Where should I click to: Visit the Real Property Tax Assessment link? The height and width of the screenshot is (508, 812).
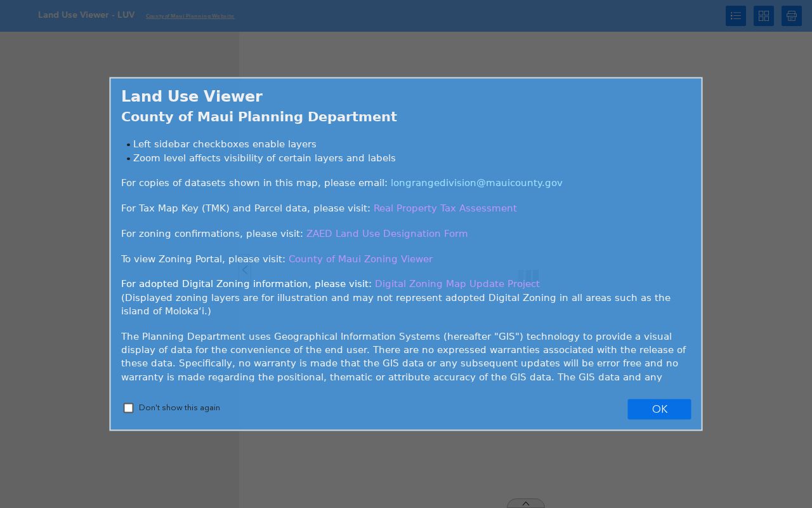point(445,208)
